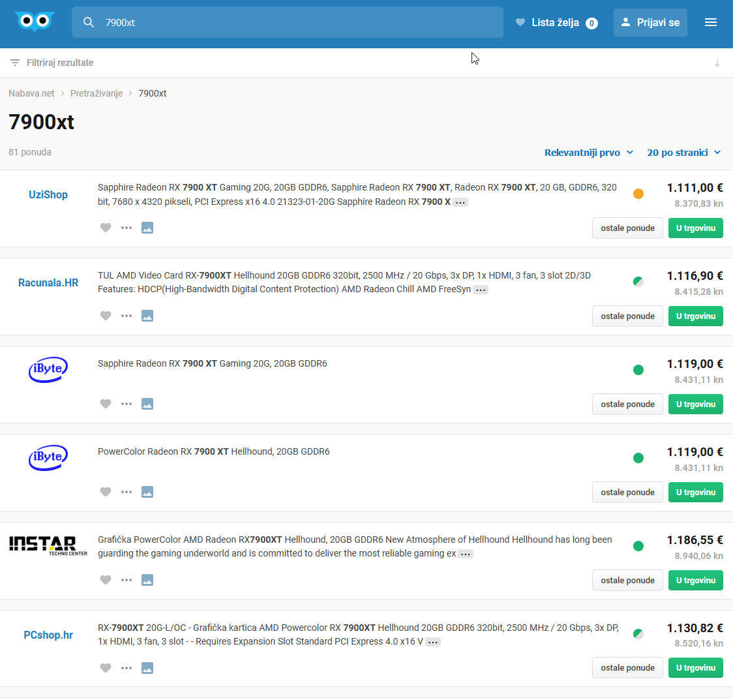Viewport: 733px width, 700px height.
Task: Open the Relevantniji prvo sort dropdown
Action: point(588,153)
